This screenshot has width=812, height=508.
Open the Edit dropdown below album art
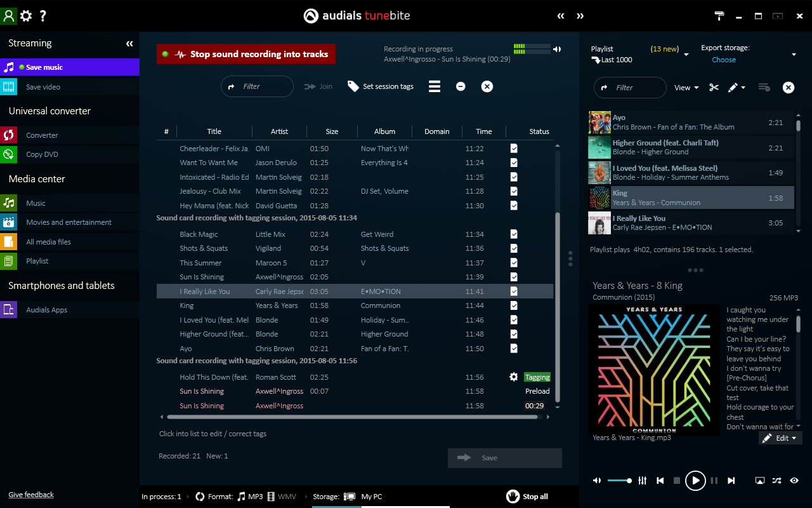pos(781,438)
